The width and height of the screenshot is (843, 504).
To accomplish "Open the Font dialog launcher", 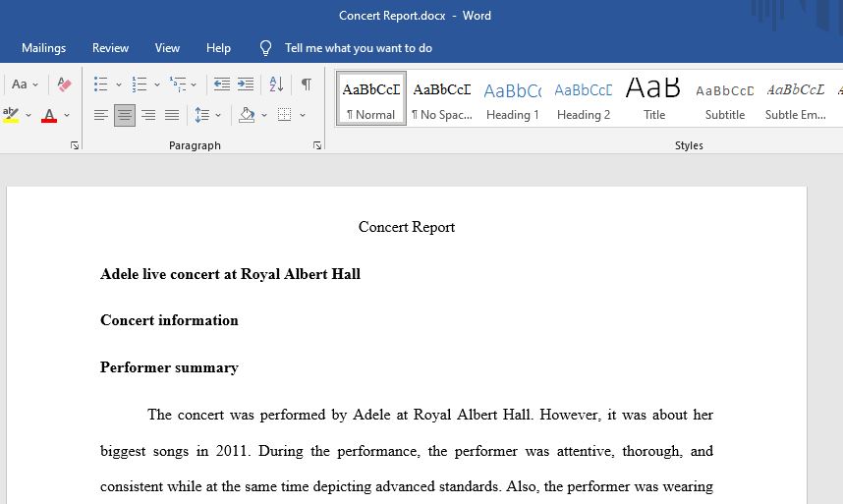I will click(75, 145).
